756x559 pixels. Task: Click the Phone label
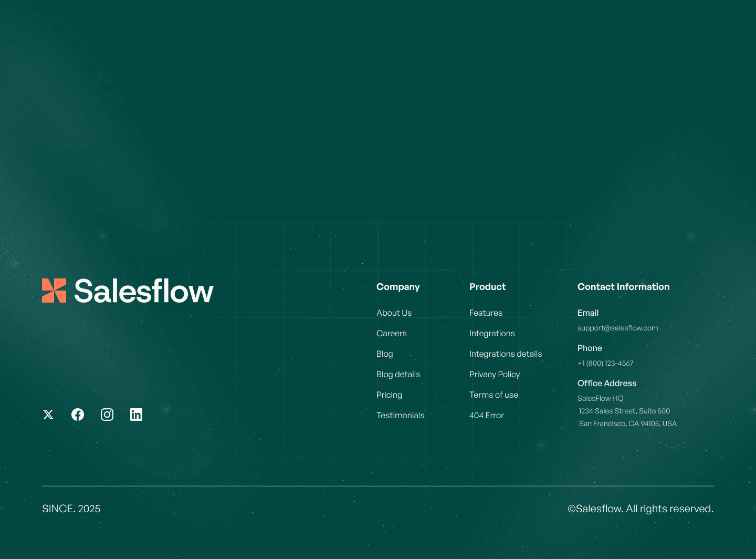(590, 348)
